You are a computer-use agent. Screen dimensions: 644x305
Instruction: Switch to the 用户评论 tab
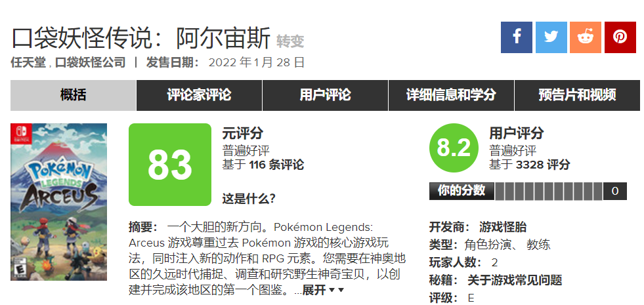pyautogui.click(x=326, y=95)
